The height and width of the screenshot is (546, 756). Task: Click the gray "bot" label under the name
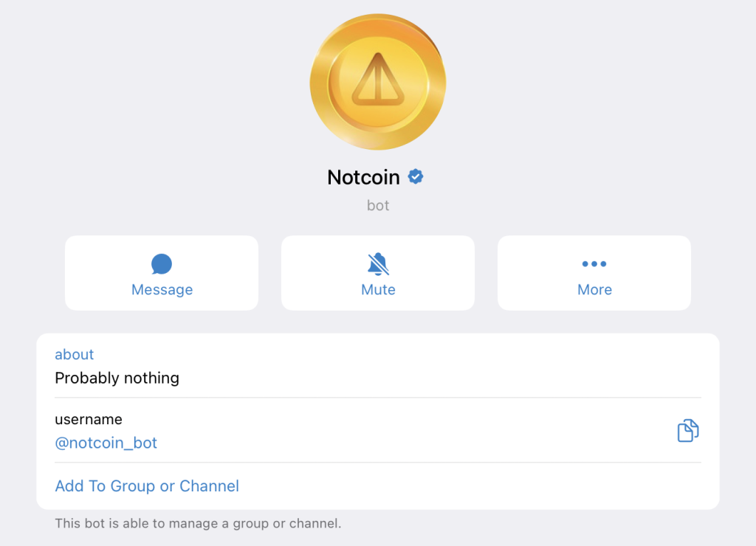[x=378, y=206]
